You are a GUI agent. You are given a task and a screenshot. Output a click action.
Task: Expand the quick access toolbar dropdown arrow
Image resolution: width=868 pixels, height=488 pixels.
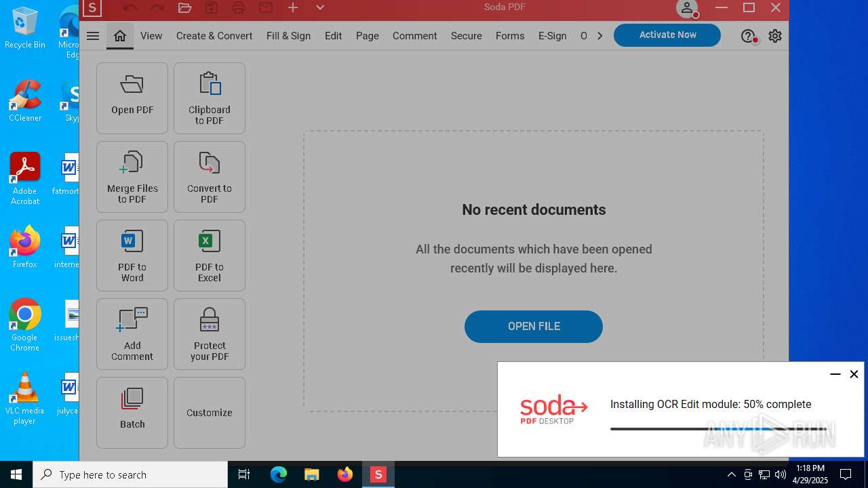pos(320,7)
